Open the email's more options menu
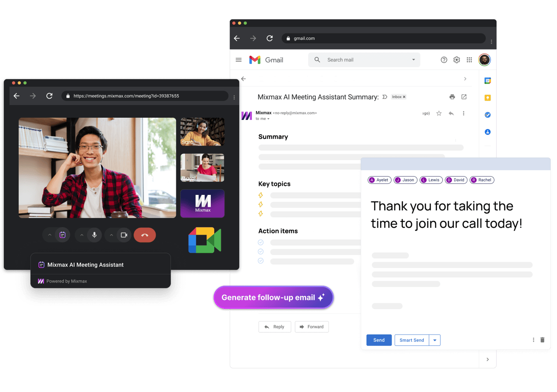The width and height of the screenshot is (557, 392). coord(464,114)
